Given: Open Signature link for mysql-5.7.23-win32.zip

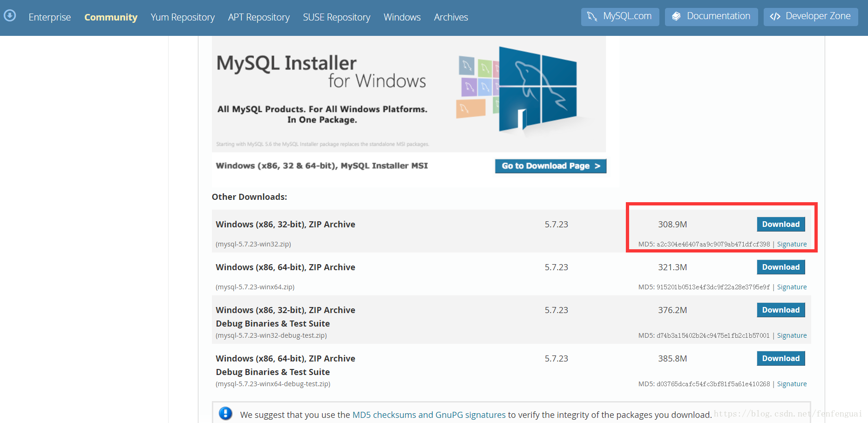Looking at the screenshot, I should (x=792, y=244).
